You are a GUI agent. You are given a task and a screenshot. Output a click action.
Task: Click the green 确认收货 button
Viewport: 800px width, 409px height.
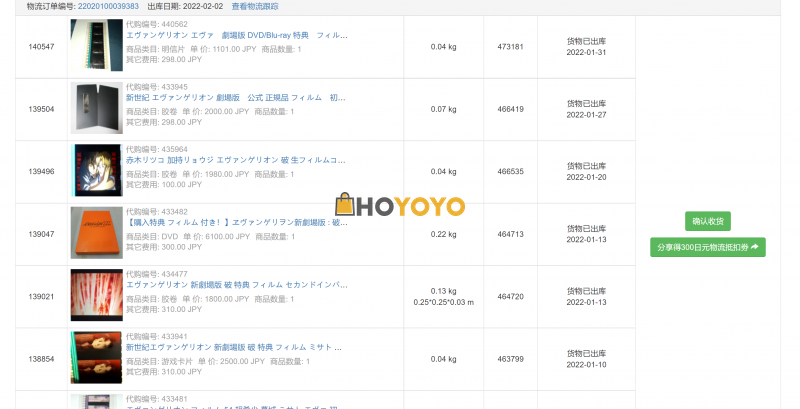pos(708,221)
